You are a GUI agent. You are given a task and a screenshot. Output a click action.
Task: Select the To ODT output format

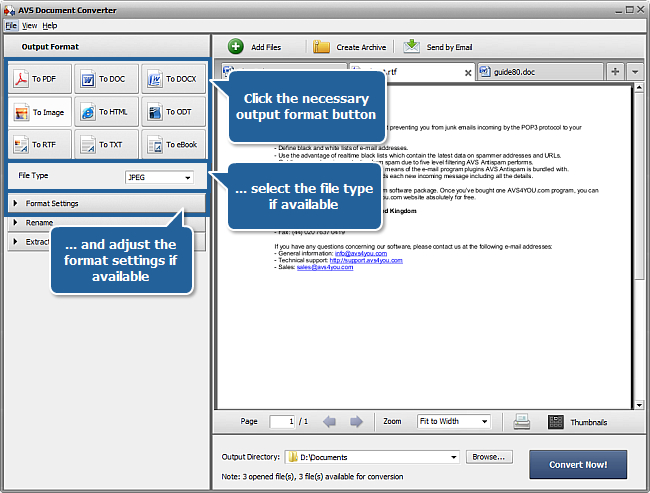(173, 112)
